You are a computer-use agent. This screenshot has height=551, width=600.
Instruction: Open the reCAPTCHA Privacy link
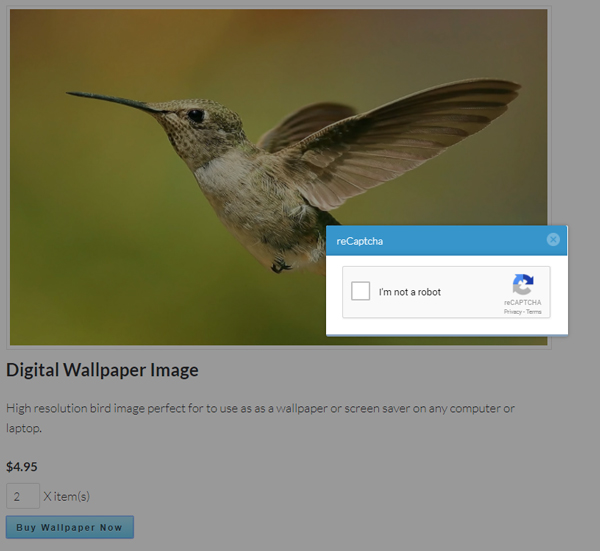click(x=512, y=312)
